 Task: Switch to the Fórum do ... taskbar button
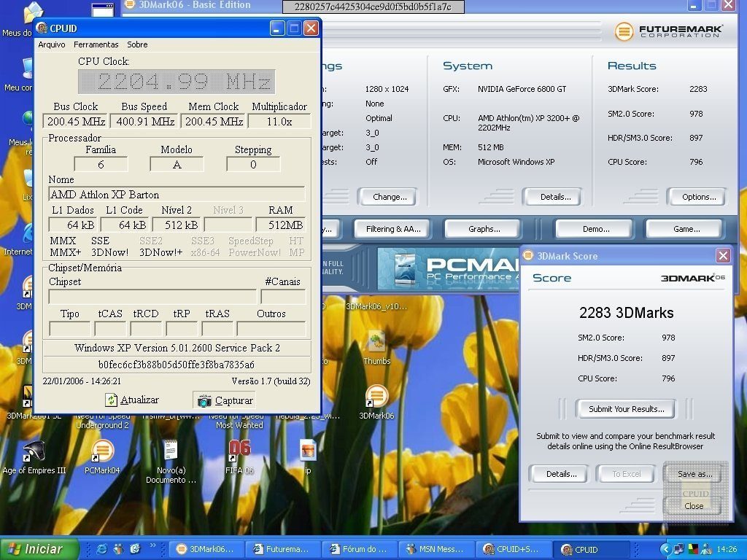pyautogui.click(x=359, y=549)
